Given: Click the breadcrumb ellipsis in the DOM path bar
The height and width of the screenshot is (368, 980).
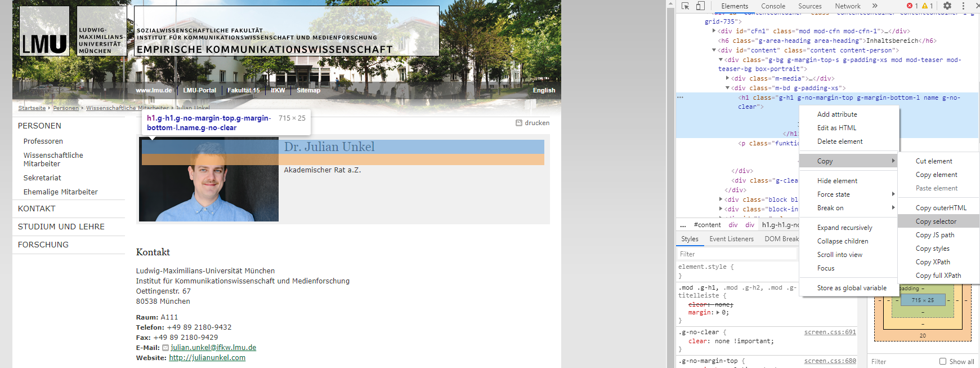Looking at the screenshot, I should [683, 225].
